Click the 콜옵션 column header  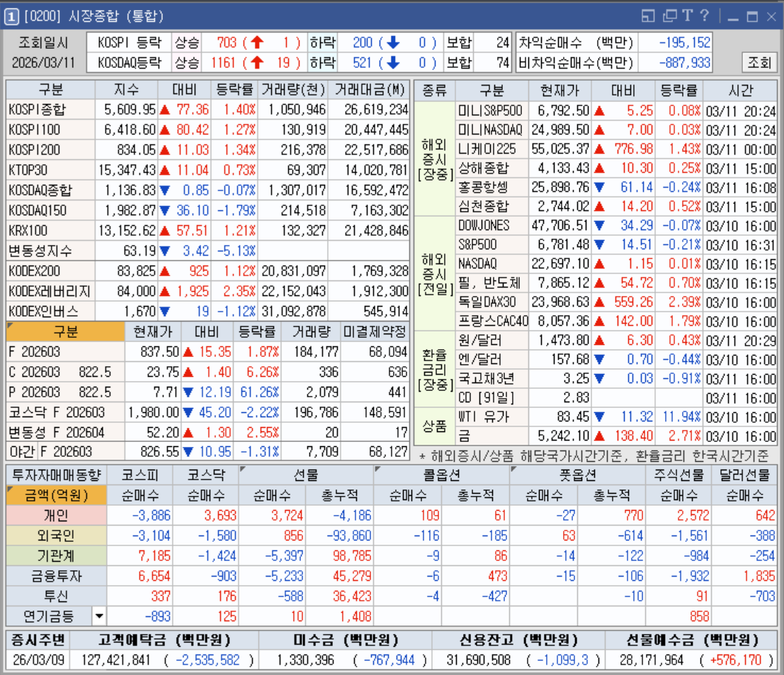coord(441,475)
